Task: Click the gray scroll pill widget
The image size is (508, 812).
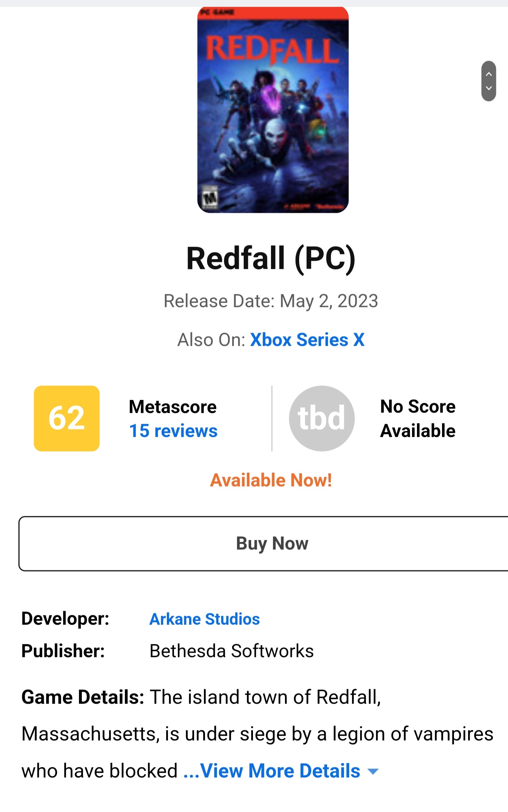Action: point(489,81)
